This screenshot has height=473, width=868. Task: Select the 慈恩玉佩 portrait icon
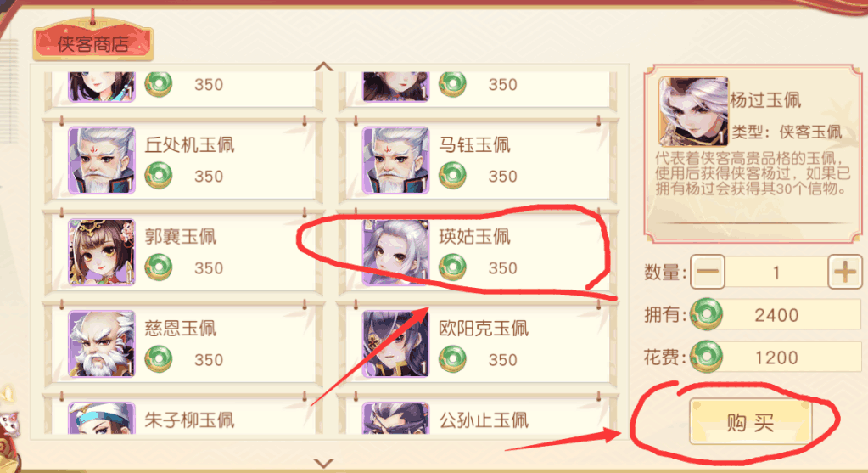pyautogui.click(x=102, y=344)
